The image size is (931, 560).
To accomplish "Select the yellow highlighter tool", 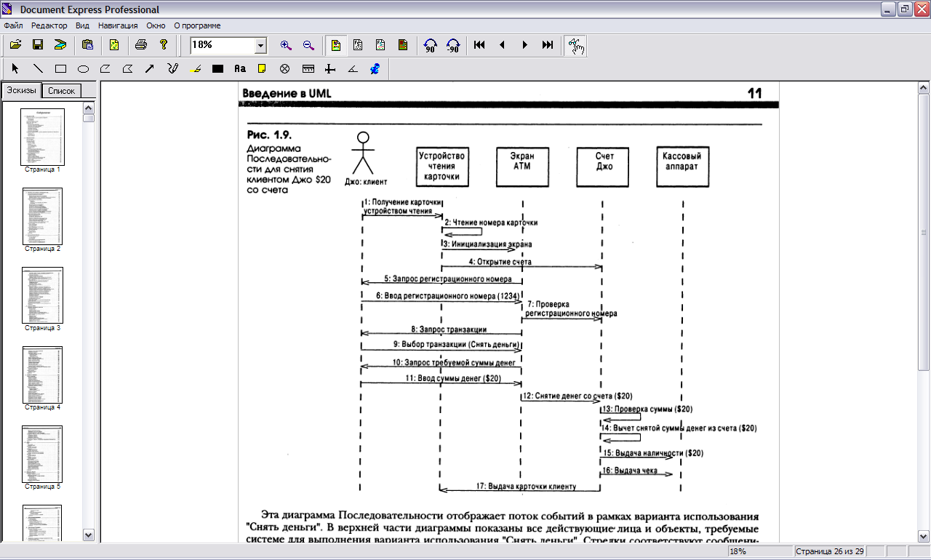I will pos(195,69).
